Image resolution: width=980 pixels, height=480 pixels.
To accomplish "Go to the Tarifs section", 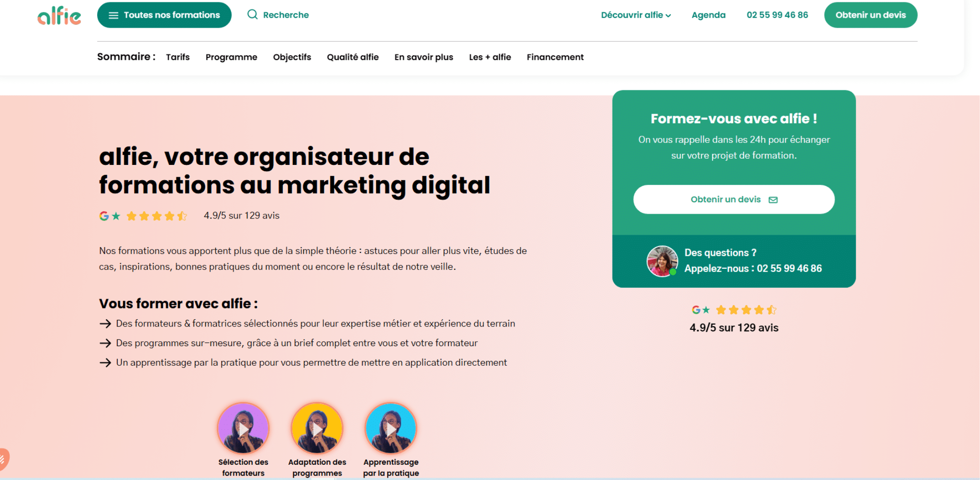I will click(178, 57).
